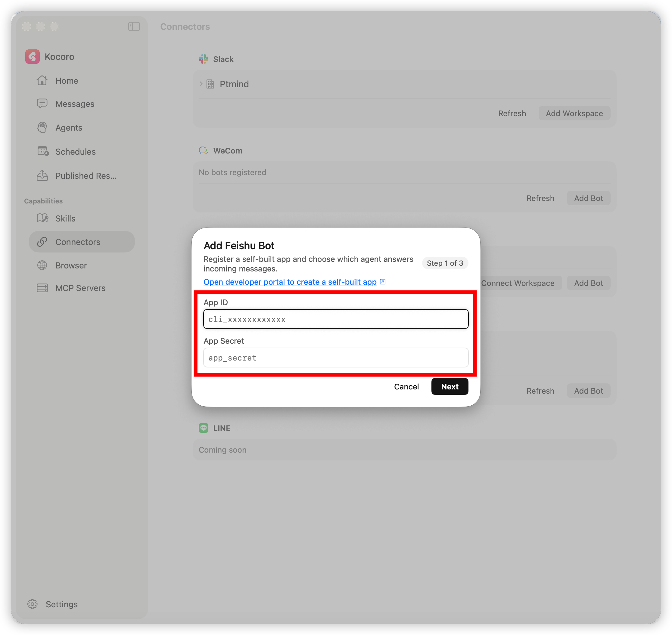Open Published Res... sidebar item

pos(82,176)
